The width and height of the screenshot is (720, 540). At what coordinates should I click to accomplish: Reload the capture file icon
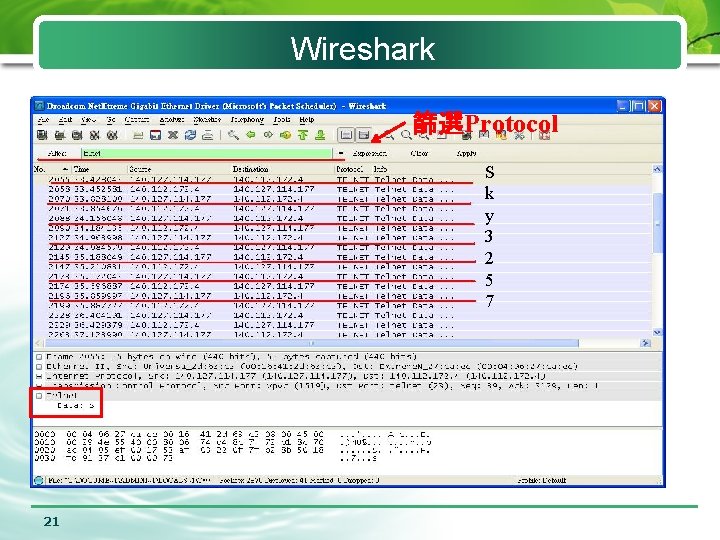point(190,135)
